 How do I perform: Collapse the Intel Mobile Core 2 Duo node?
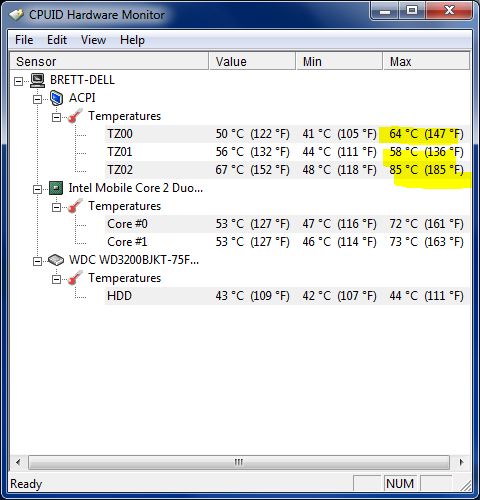[x=37, y=189]
